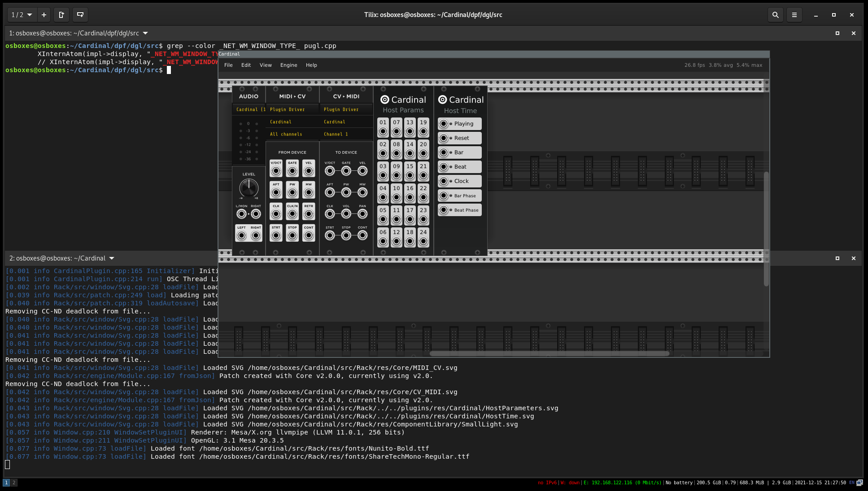Click the Cardinal vertical scrollbar
Image resolution: width=868 pixels, height=491 pixels.
click(766, 229)
